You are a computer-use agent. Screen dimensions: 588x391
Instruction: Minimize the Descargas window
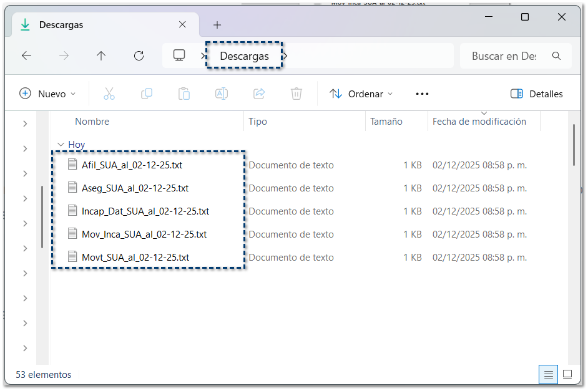click(x=489, y=17)
